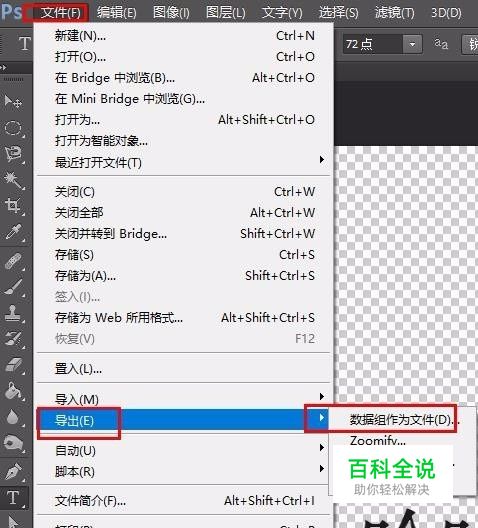
Task: Expand 脚本(R) submenu arrow
Action: click(322, 469)
